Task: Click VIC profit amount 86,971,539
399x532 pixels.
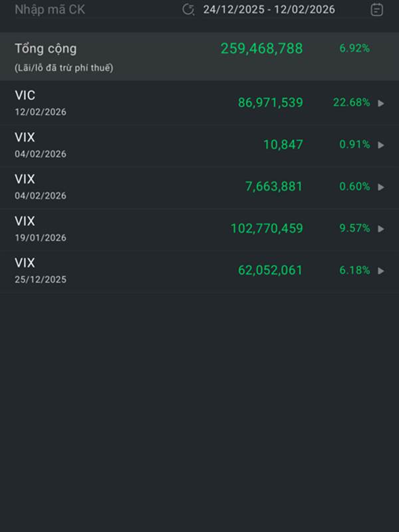Action: pyautogui.click(x=270, y=102)
